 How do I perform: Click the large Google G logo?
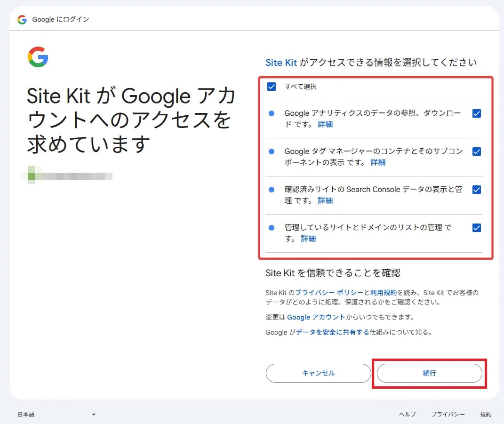coord(38,57)
